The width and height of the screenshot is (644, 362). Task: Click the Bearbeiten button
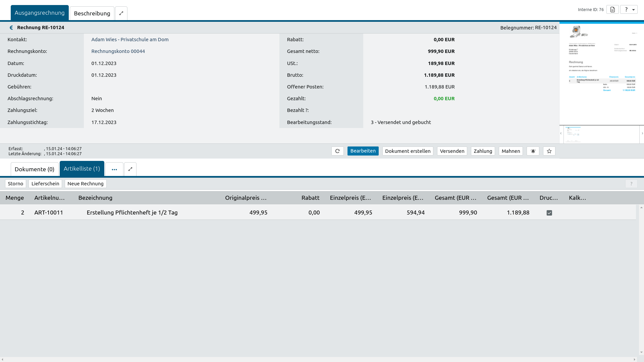(x=363, y=151)
